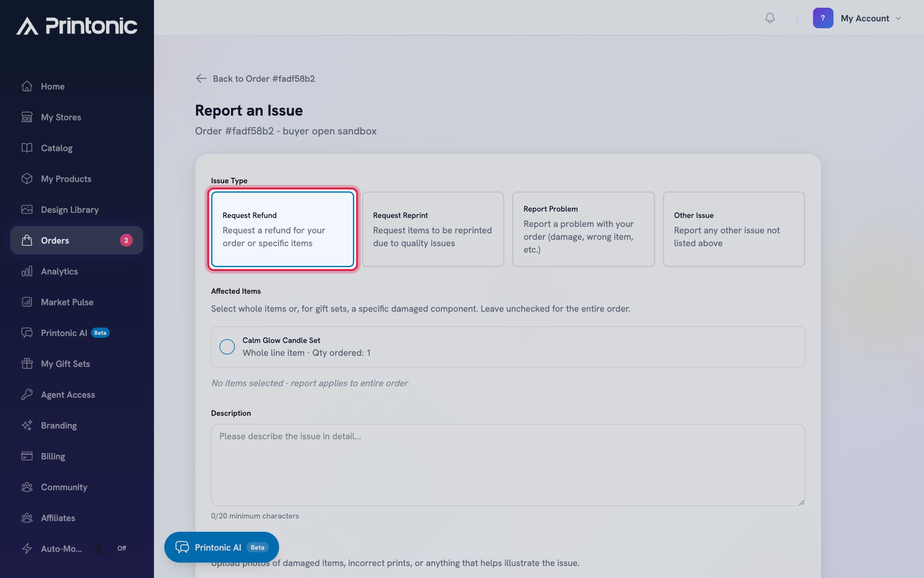
Task: Click the My Products box icon
Action: (x=27, y=179)
